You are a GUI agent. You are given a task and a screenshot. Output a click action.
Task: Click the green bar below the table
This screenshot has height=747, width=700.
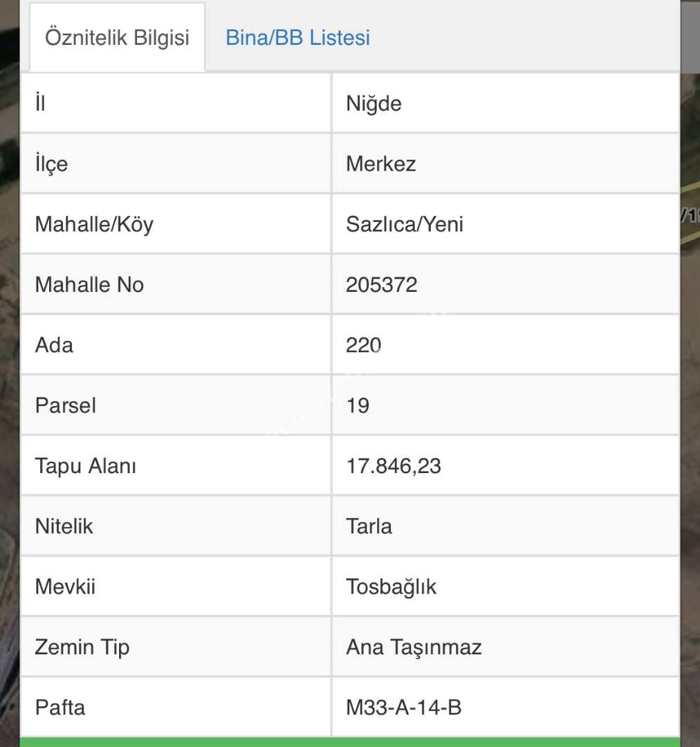coord(349,742)
